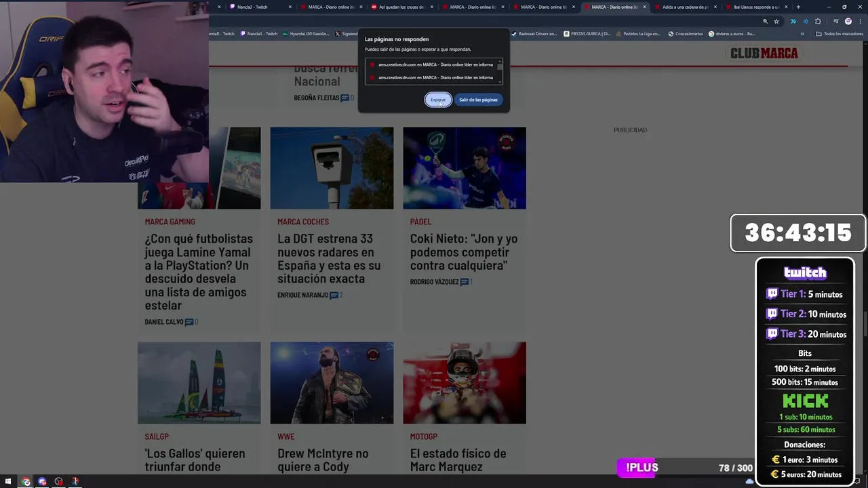
Task: Open the Coki Nieto pádel headline
Action: [464, 251]
